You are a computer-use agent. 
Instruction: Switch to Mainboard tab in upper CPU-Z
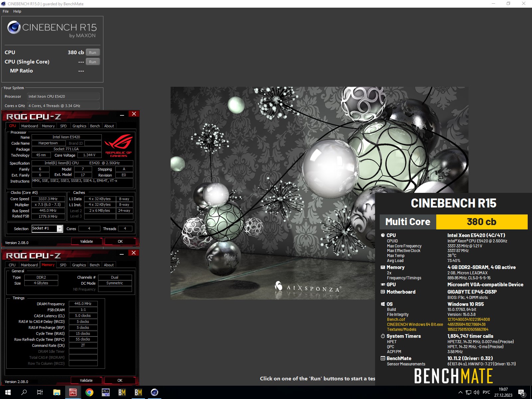pyautogui.click(x=30, y=126)
